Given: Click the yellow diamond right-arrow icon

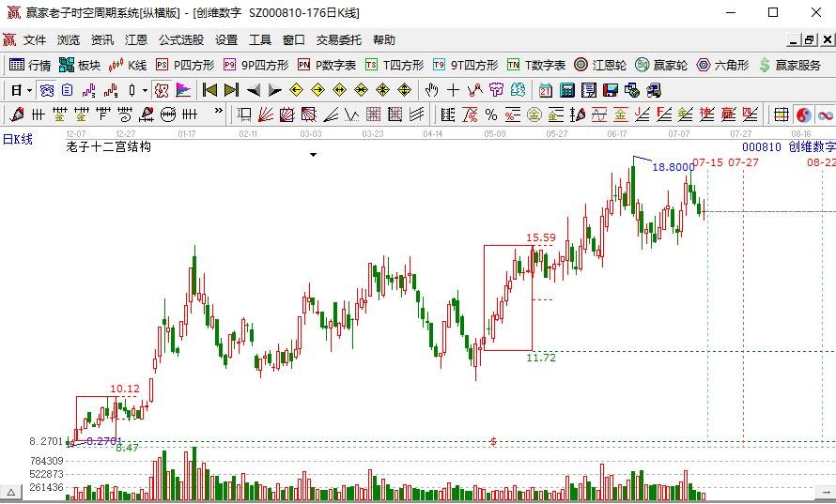Looking at the screenshot, I should (x=317, y=91).
